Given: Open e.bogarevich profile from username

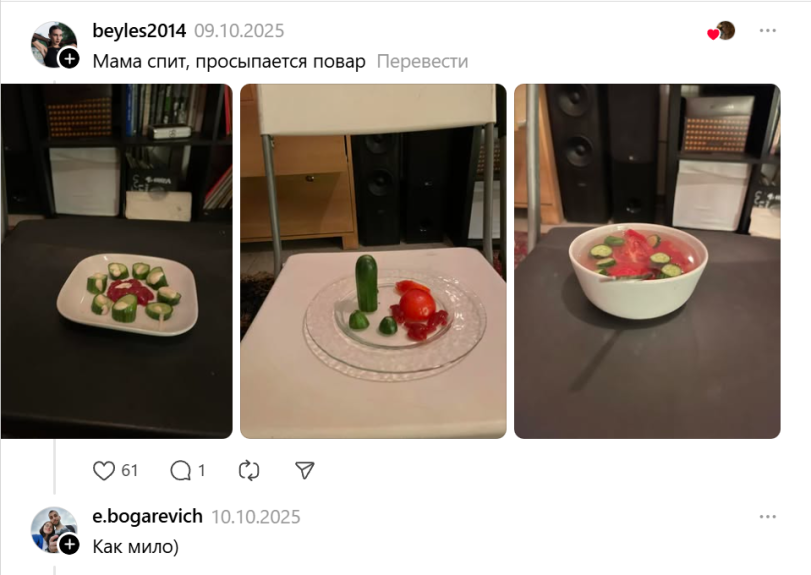Looking at the screenshot, I should pyautogui.click(x=147, y=516).
